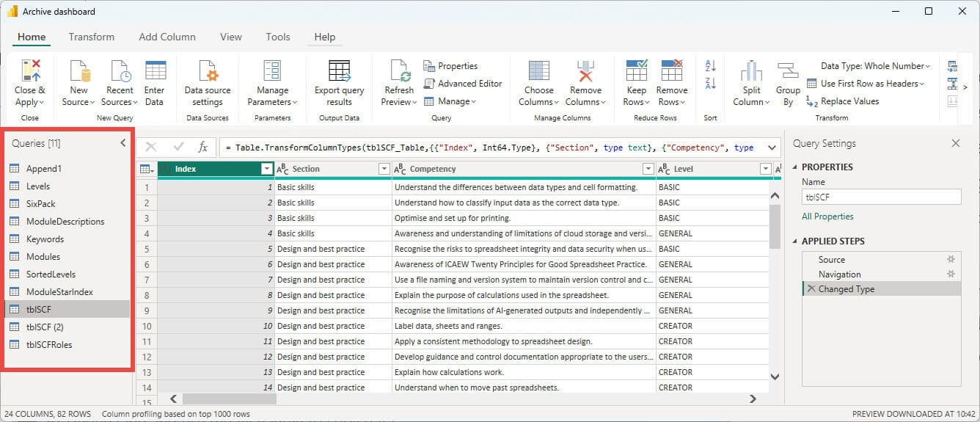Open the New Source icon
The width and height of the screenshot is (980, 422).
(x=79, y=71)
